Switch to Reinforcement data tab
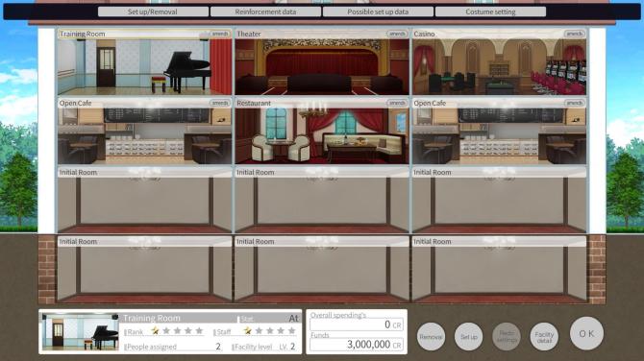 point(265,12)
